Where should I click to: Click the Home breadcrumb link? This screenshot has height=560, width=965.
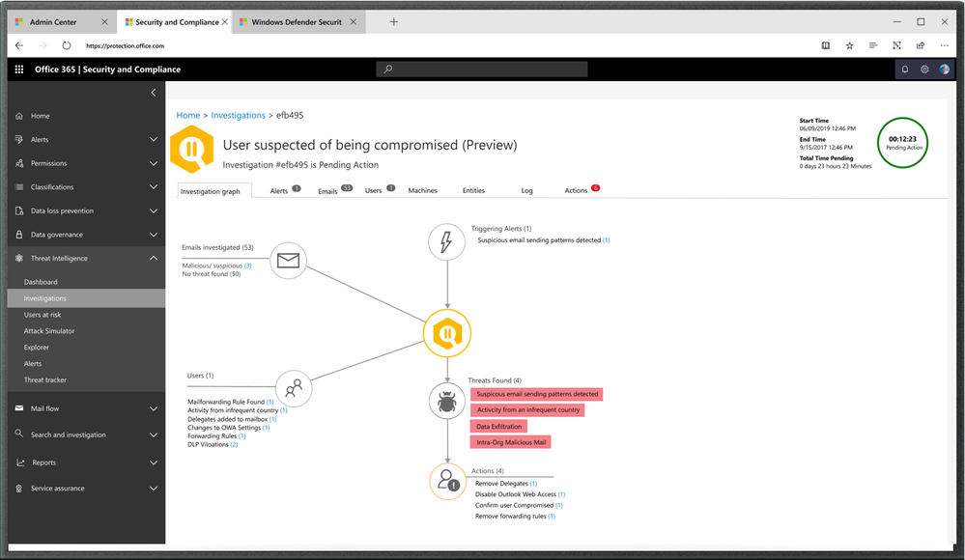point(188,115)
